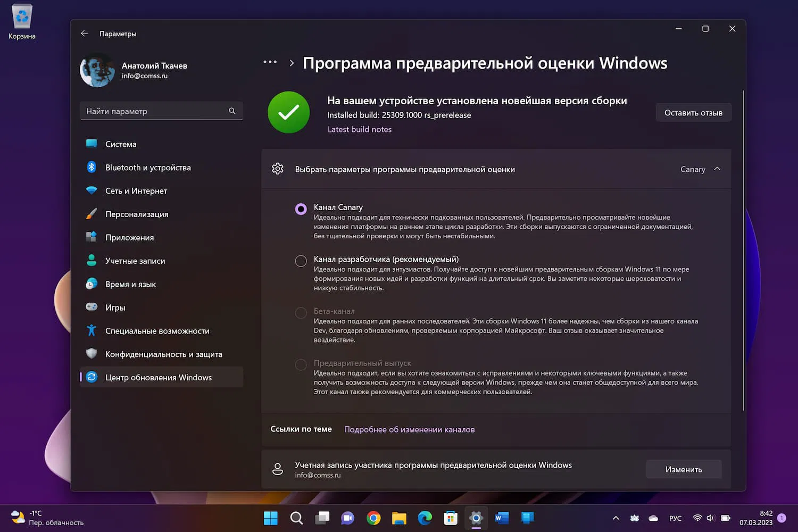
Task: Launch Google Chrome from the taskbar
Action: click(373, 518)
